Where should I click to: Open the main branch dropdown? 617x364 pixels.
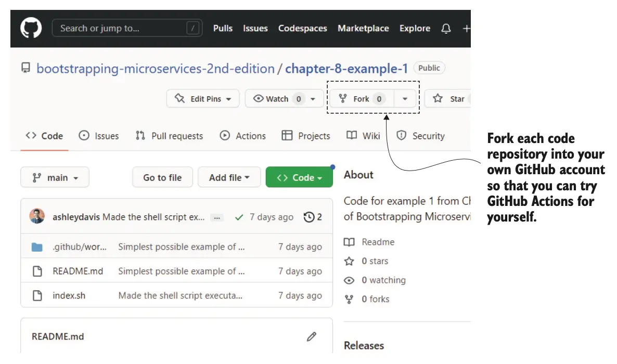pos(55,177)
